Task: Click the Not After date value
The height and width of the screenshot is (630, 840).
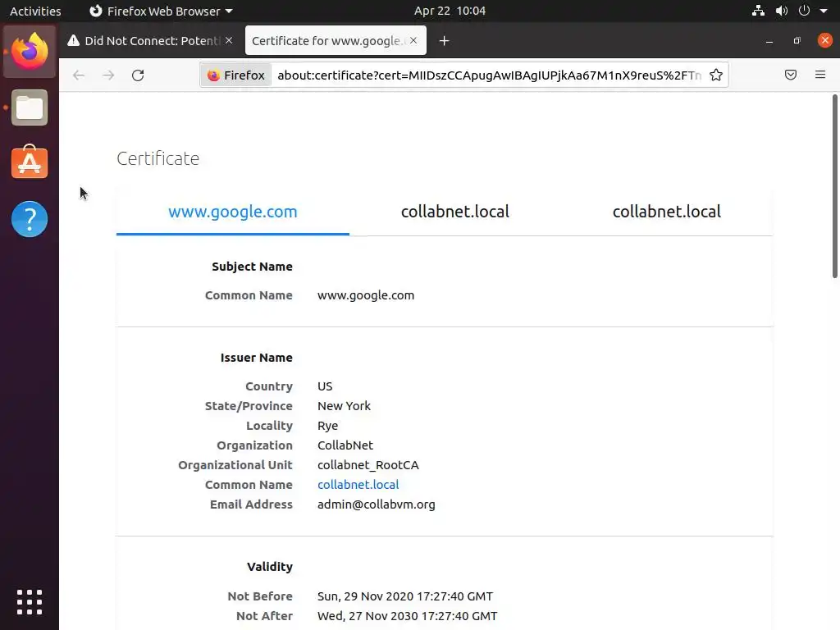Action: pyautogui.click(x=407, y=616)
